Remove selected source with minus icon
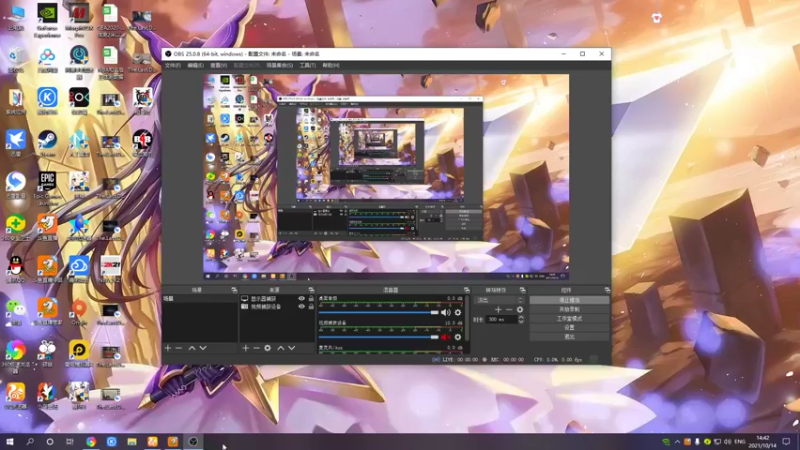Viewport: 800px width, 450px height. [256, 348]
